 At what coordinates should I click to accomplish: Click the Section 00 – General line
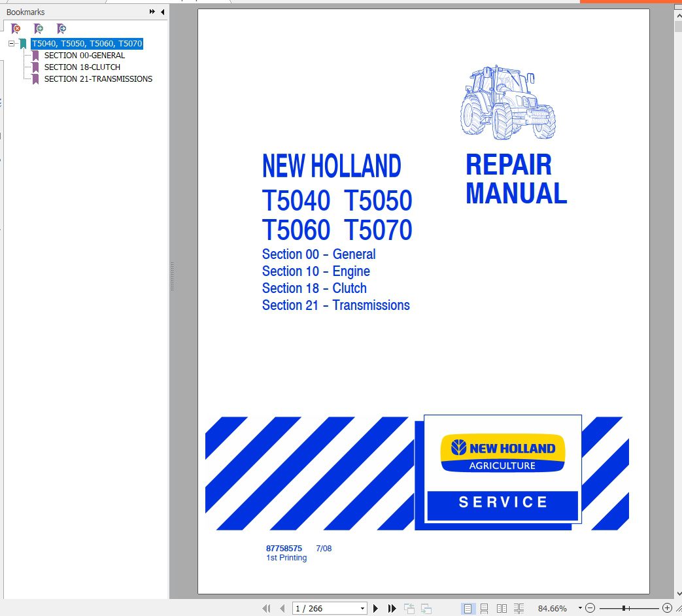click(319, 254)
